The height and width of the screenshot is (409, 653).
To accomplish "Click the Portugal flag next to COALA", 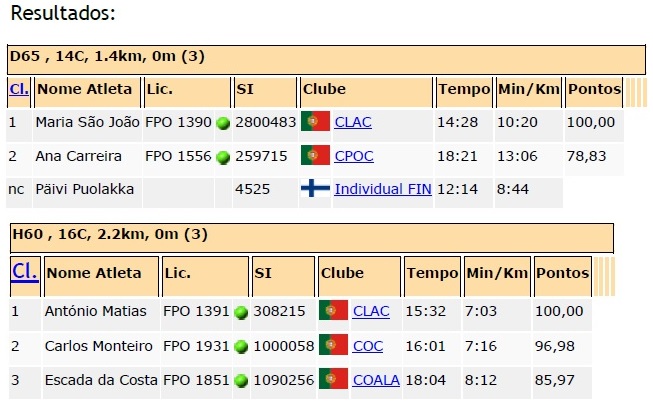I will tap(333, 380).
